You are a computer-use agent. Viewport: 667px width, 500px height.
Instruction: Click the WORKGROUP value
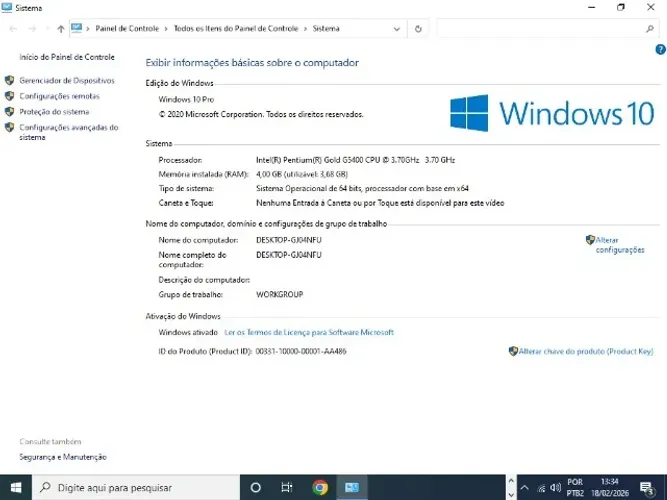coord(279,294)
